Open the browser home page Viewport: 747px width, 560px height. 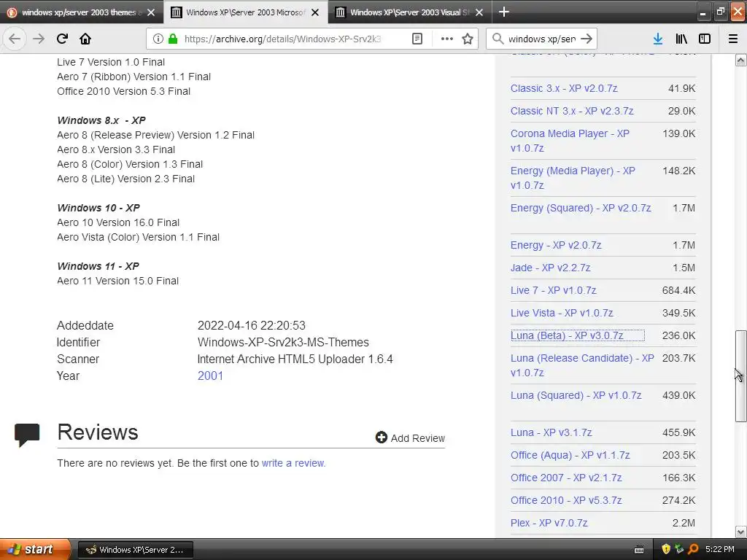pos(85,39)
